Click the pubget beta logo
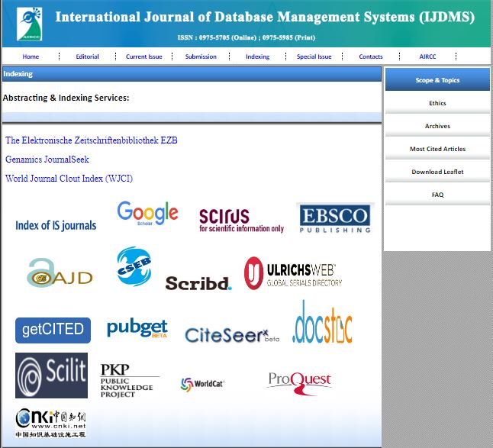493x448 pixels. 137,328
